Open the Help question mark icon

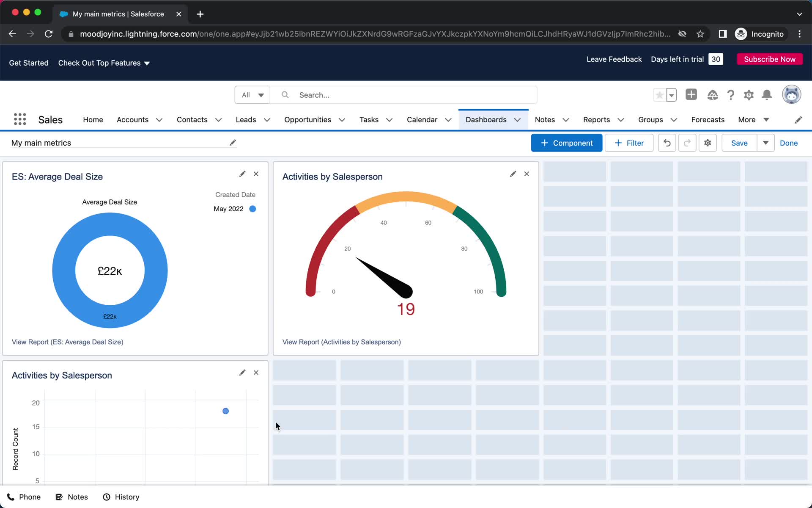(730, 95)
